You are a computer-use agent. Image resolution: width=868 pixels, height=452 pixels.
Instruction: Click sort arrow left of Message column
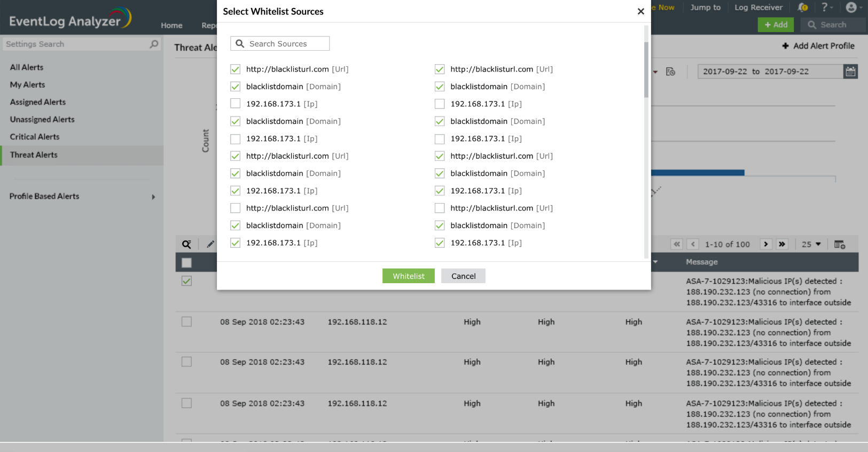coord(655,262)
